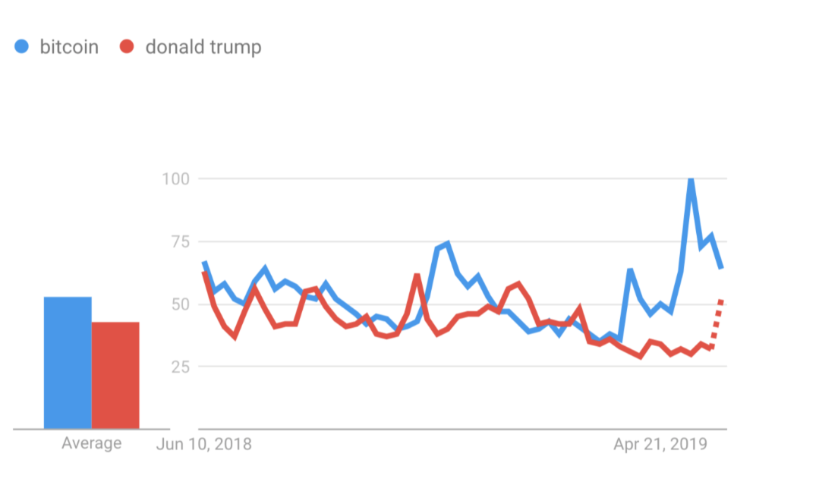The width and height of the screenshot is (819, 504).
Task: Click the "Average" label under the bars
Action: click(x=91, y=443)
